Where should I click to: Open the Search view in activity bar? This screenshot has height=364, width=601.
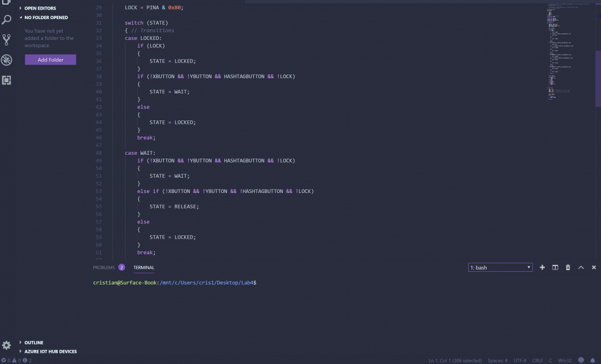7,20
